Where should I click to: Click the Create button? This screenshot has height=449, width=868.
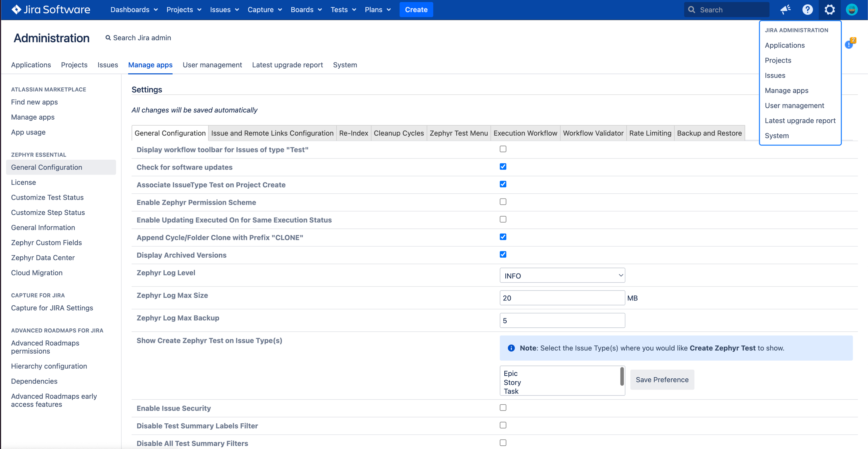tap(416, 10)
